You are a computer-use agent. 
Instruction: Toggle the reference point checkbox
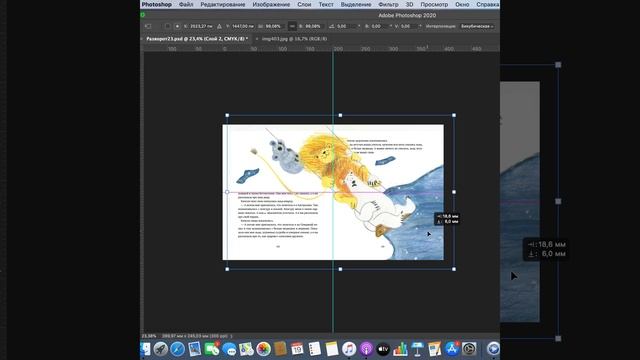pyautogui.click(x=167, y=26)
